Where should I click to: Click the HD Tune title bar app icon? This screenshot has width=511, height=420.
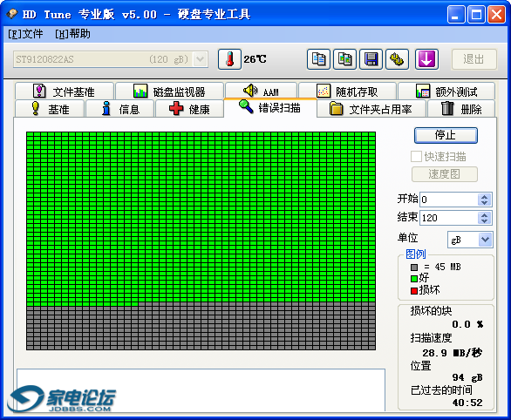point(12,14)
